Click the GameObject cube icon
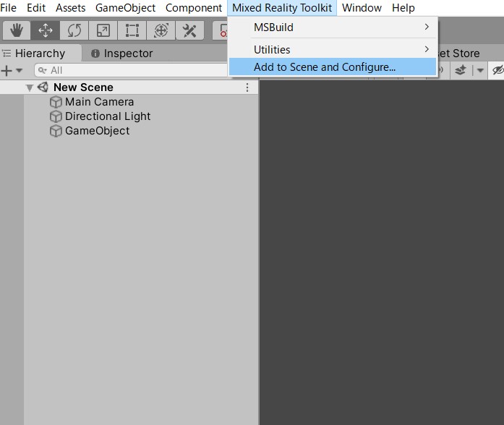Screen dimensions: 504x425 pos(56,131)
